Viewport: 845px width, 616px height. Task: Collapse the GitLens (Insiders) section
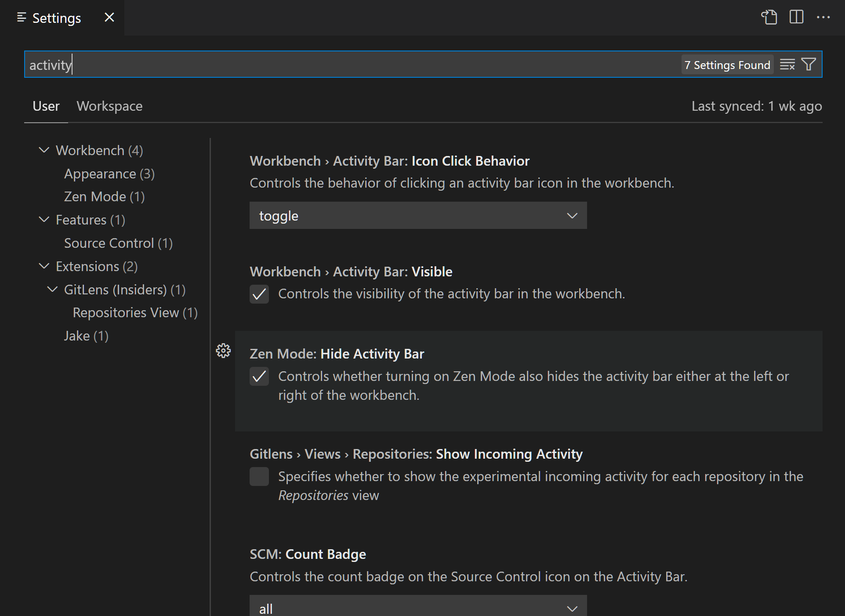[x=52, y=289]
